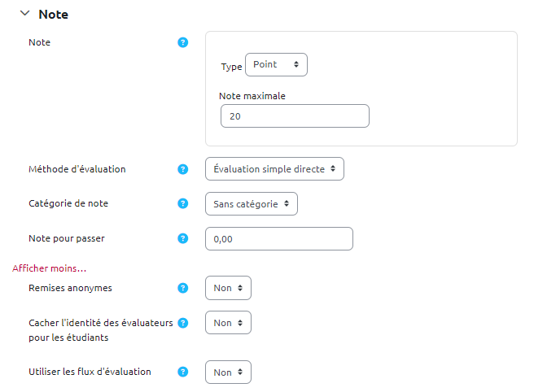Click the Note maximale label

252,96
